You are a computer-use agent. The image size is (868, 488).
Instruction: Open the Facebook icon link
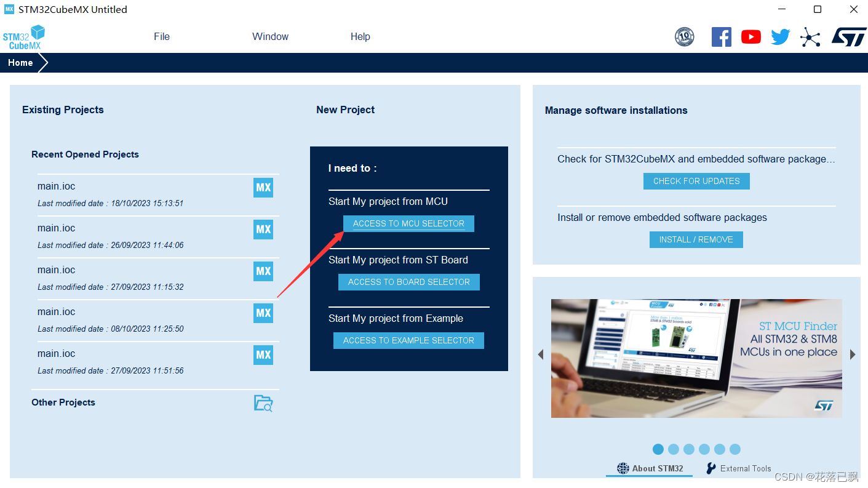(722, 37)
